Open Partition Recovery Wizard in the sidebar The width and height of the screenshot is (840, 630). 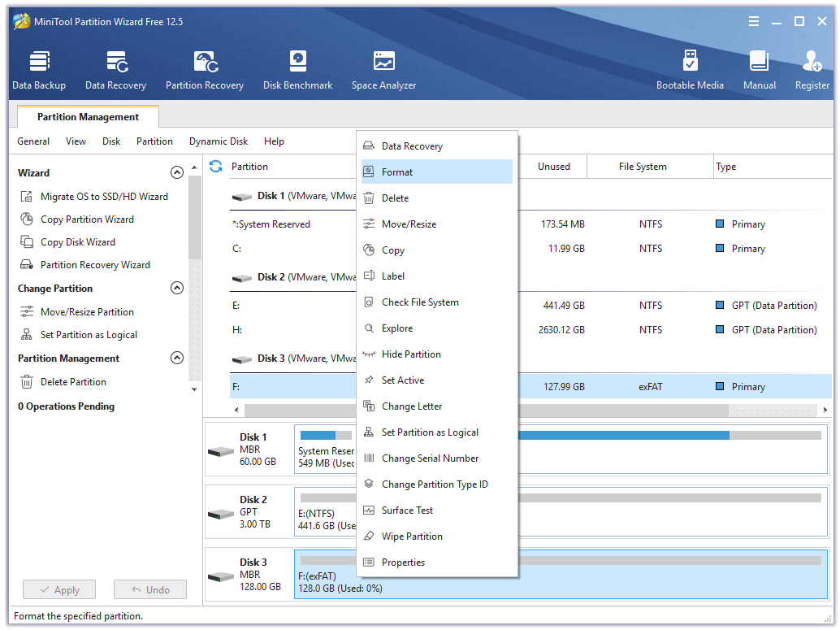(85, 265)
